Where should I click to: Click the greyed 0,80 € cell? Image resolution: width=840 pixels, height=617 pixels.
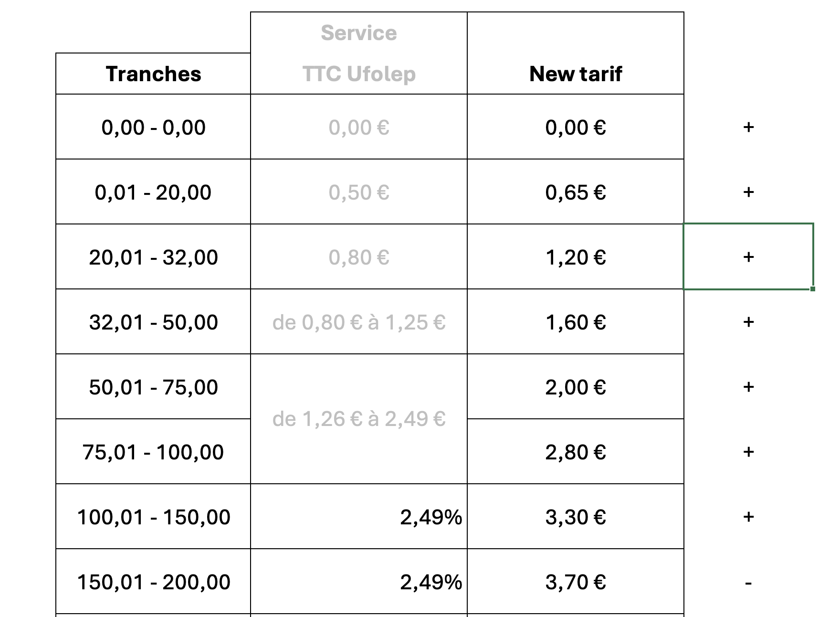(358, 257)
